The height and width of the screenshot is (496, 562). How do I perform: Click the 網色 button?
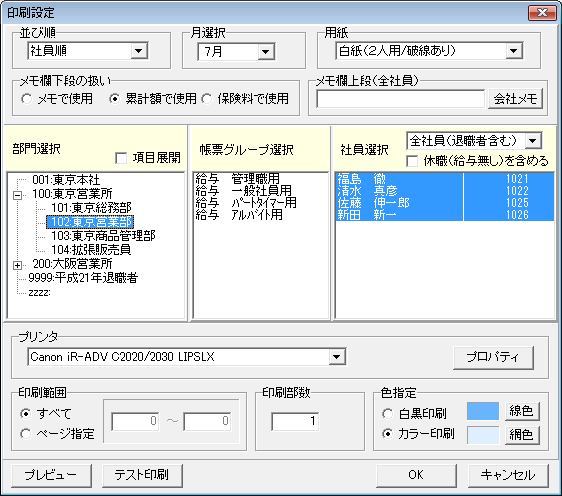click(x=522, y=435)
